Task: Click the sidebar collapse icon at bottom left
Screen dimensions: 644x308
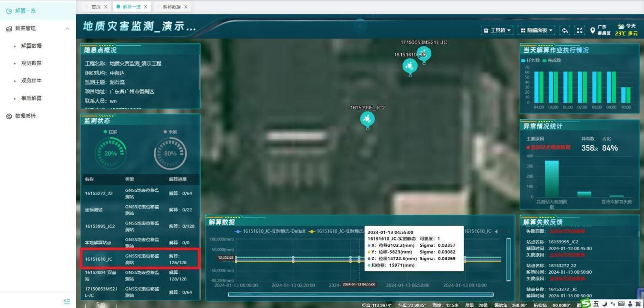Action: 67,301
